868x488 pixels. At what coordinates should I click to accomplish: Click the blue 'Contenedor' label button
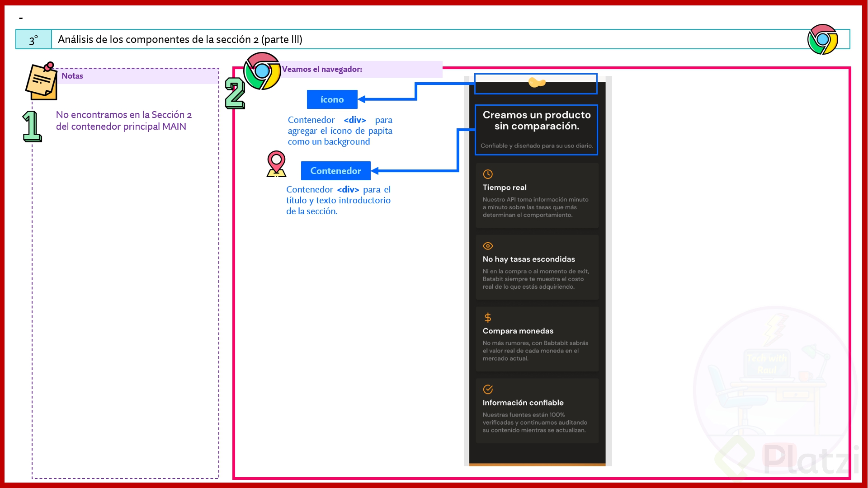(335, 171)
